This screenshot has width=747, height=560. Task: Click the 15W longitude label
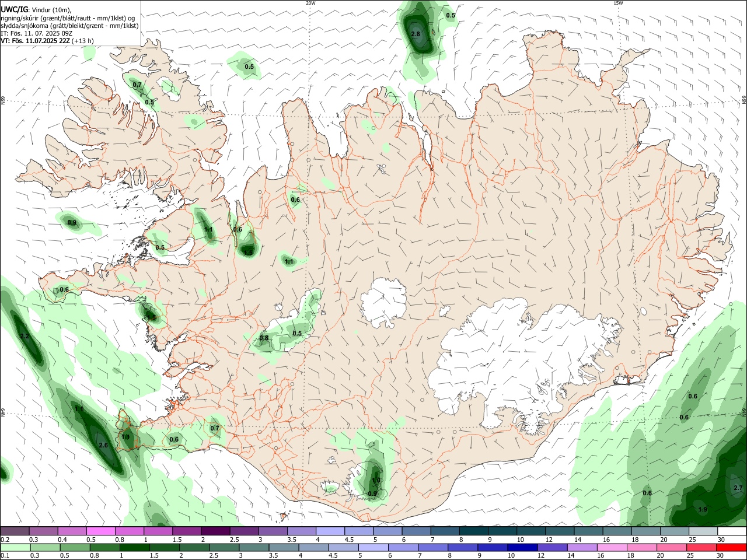[x=618, y=3]
